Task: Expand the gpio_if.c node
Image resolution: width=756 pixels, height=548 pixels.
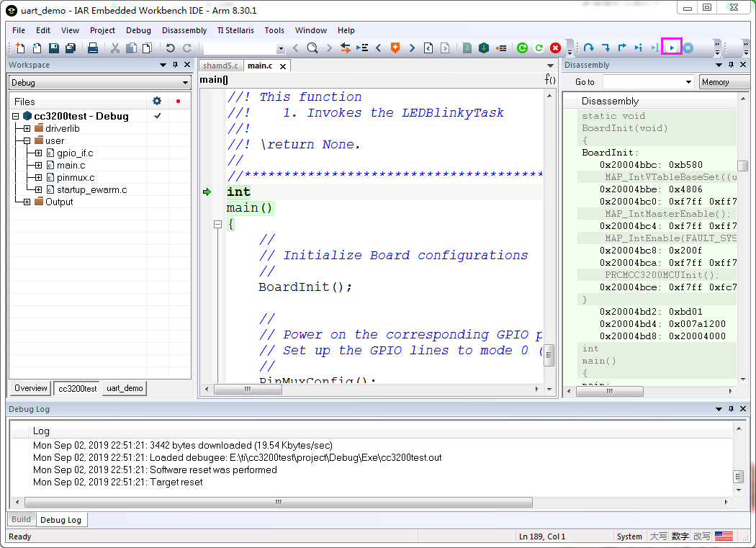Action: (39, 153)
